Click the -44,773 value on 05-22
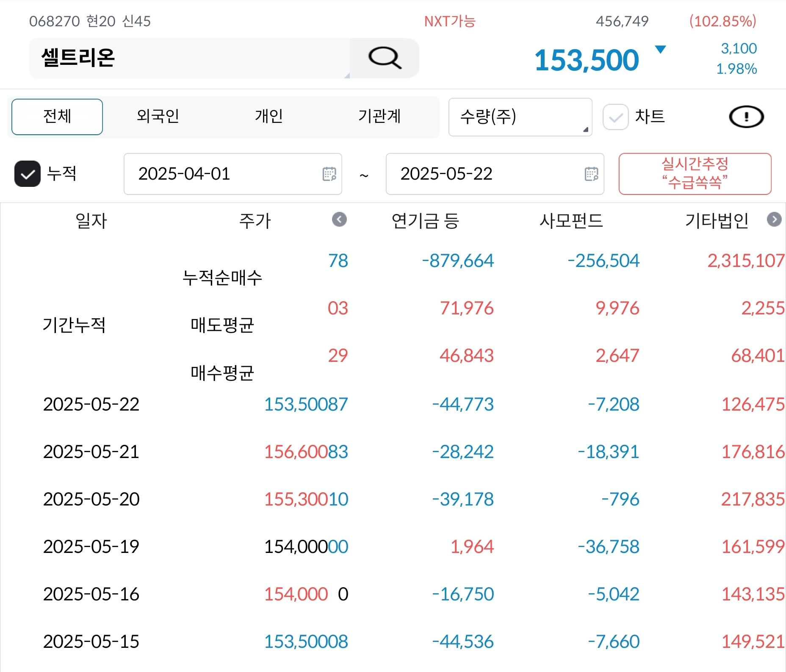This screenshot has width=786, height=672. pos(463,404)
